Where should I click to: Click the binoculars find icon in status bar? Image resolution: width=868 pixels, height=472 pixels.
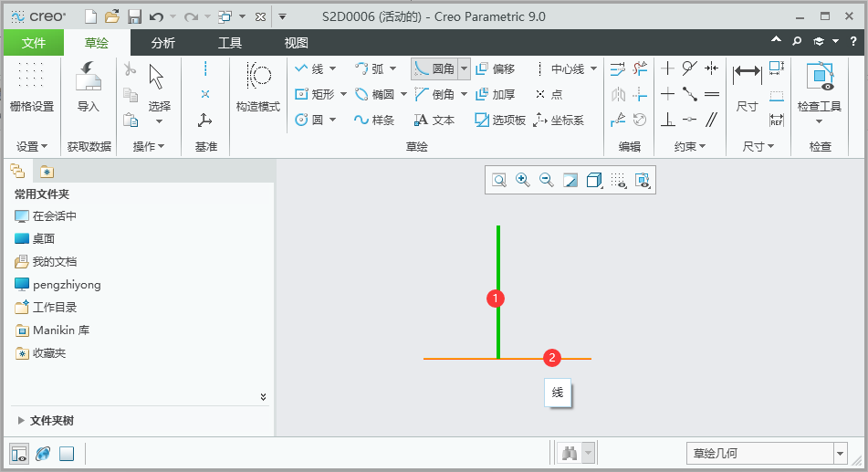[570, 454]
